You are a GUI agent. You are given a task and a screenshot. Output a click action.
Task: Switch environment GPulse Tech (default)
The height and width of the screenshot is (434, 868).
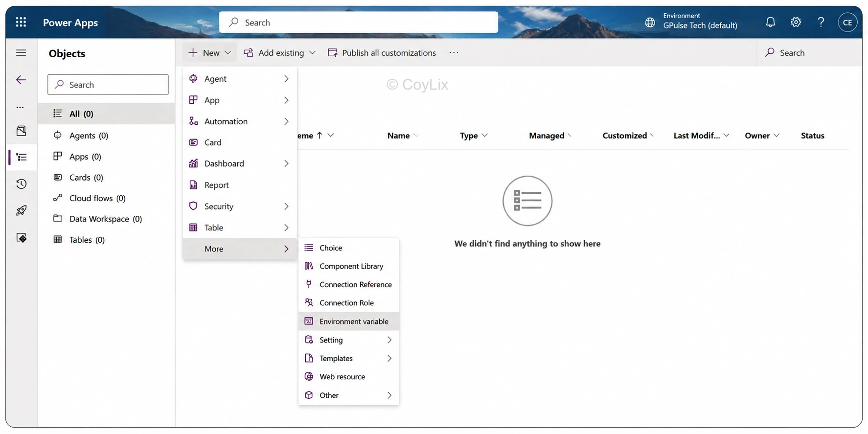click(x=700, y=25)
